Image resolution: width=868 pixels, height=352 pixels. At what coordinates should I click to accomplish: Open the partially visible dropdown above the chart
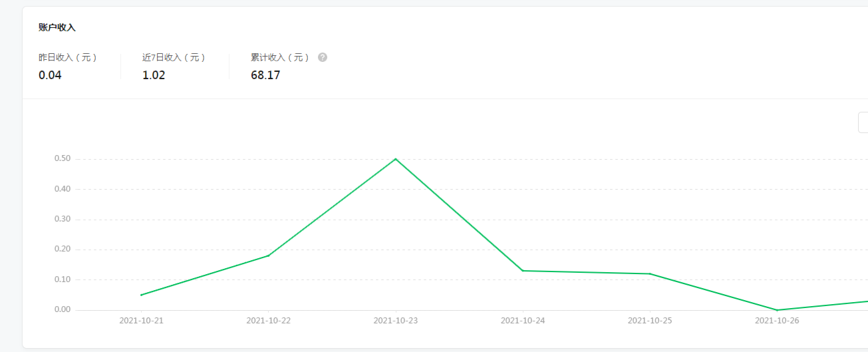pos(863,122)
